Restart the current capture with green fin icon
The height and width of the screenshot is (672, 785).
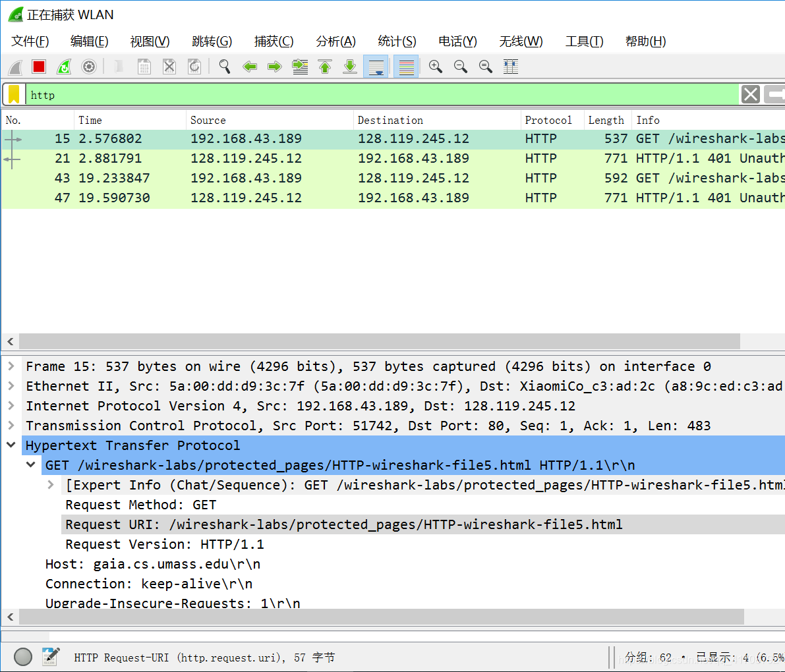pos(64,67)
